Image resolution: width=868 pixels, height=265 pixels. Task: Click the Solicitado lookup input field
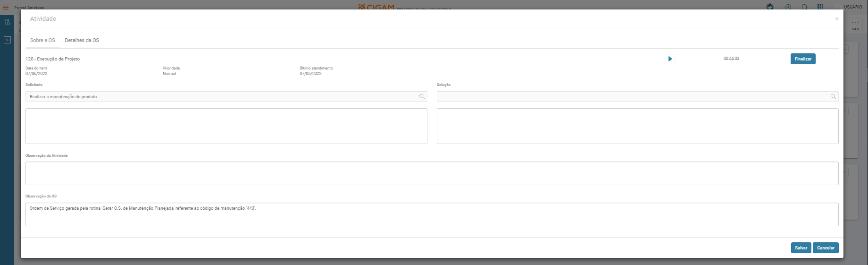pyautogui.click(x=226, y=96)
